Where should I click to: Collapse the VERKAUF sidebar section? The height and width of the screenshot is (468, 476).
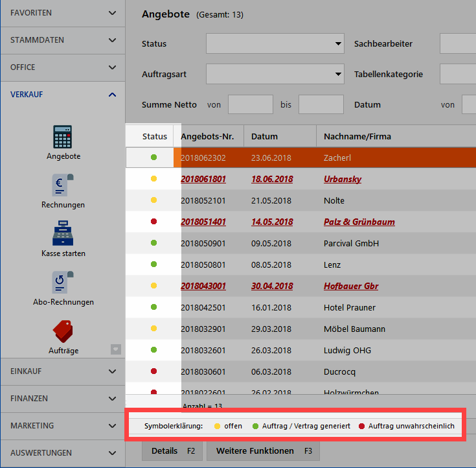point(63,95)
